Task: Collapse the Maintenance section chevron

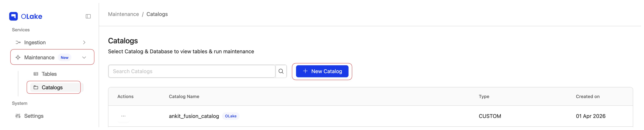Action: coord(84,57)
